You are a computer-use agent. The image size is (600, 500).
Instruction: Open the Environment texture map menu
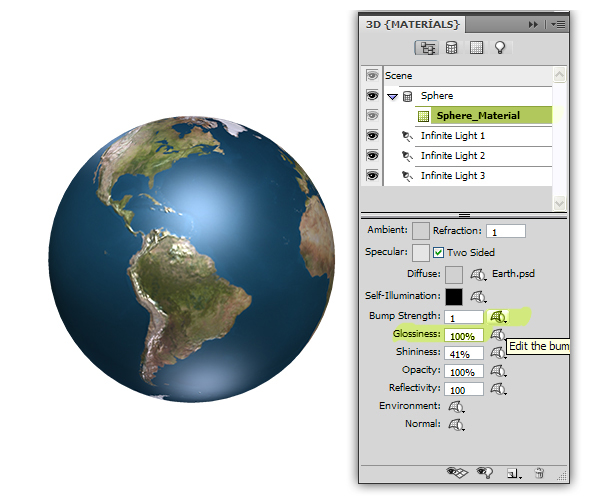456,406
